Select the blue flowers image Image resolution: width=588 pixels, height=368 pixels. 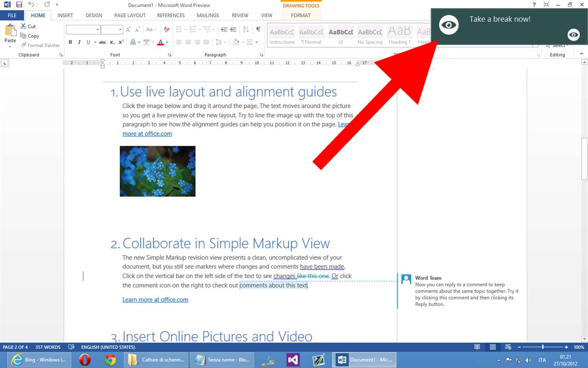click(x=157, y=171)
